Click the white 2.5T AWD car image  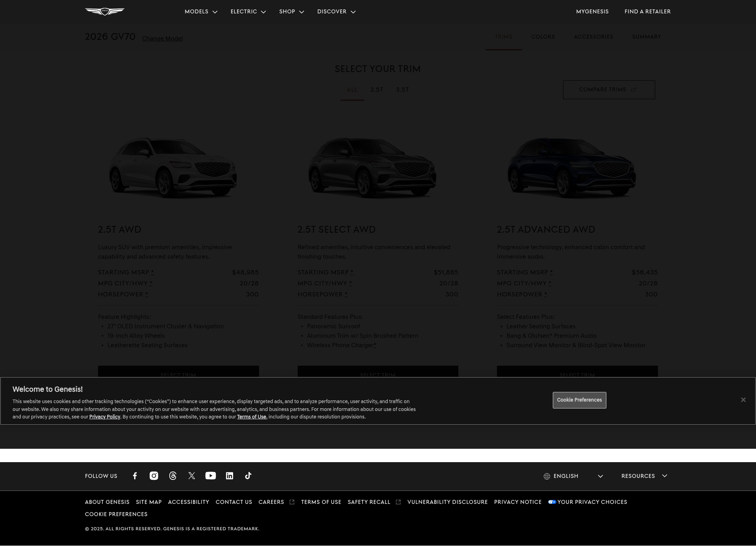tap(173, 167)
